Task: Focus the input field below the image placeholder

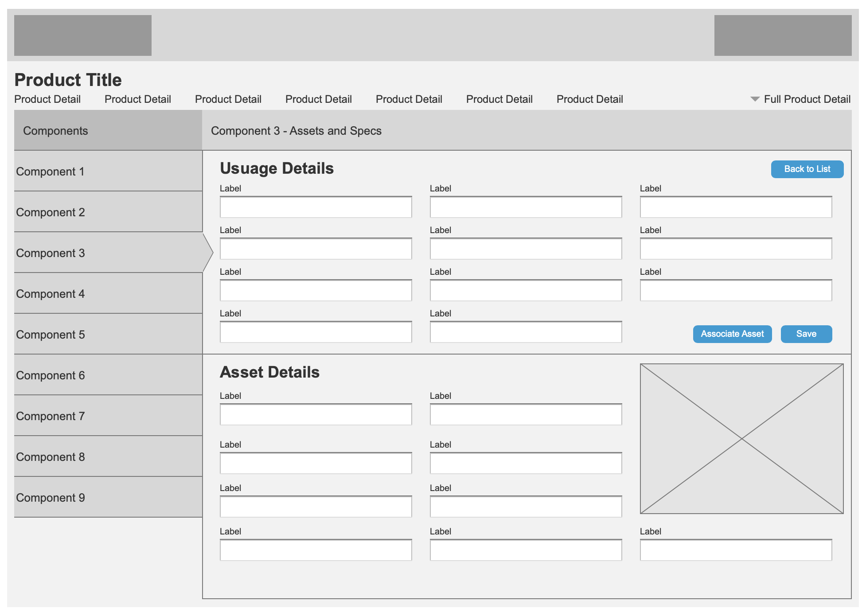Action: point(736,550)
